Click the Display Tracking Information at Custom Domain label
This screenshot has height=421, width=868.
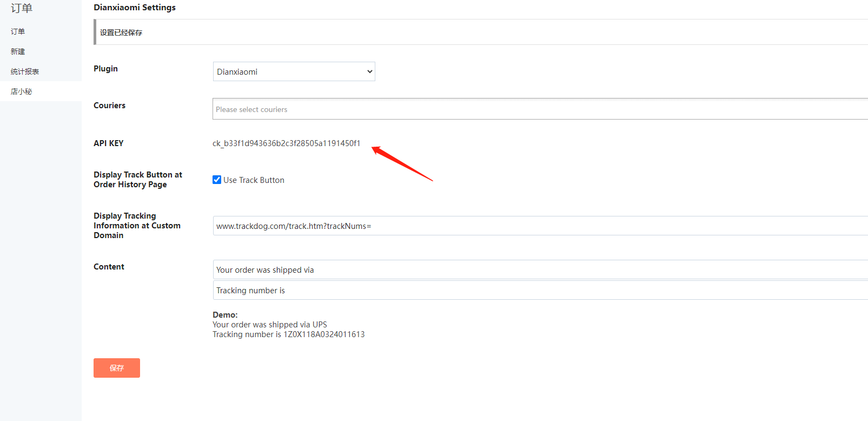[137, 226]
